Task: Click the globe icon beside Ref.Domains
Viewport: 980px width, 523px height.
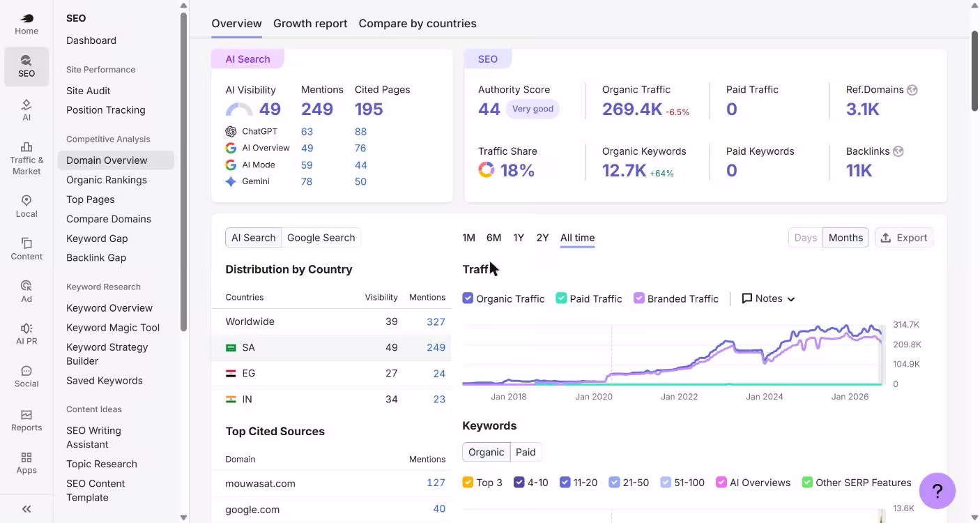Action: click(912, 90)
